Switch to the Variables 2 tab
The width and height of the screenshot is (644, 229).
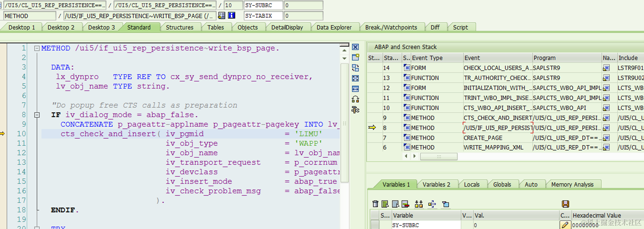436,184
